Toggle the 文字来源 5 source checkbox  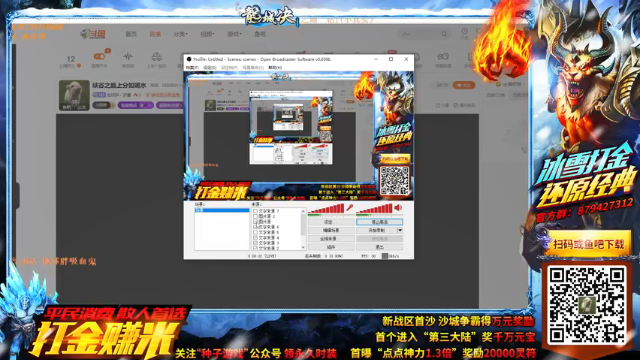pos(255,232)
